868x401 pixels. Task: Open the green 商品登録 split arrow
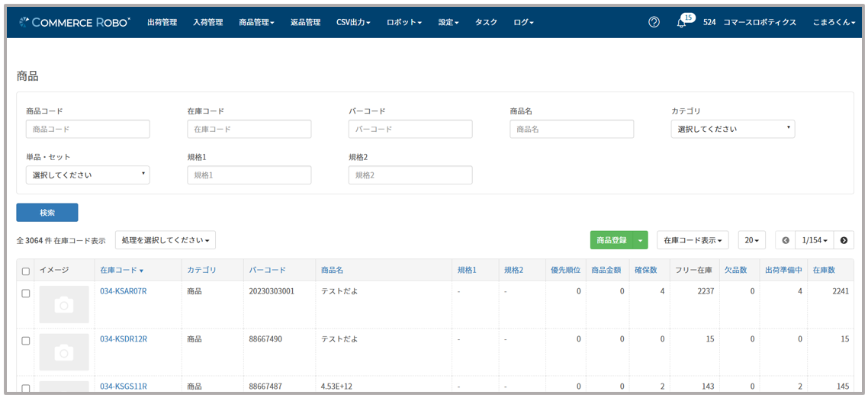point(641,240)
